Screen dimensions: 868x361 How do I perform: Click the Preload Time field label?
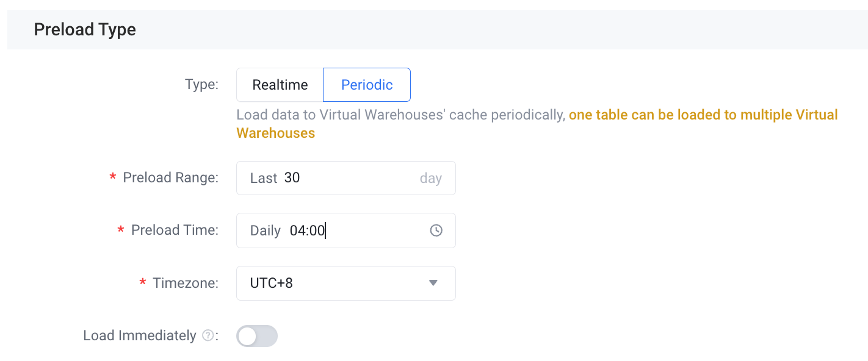[175, 230]
